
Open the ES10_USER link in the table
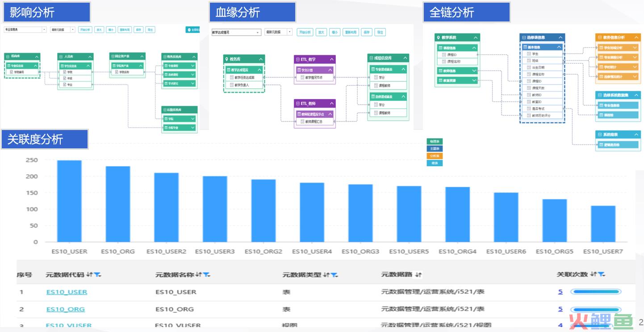[x=66, y=292]
